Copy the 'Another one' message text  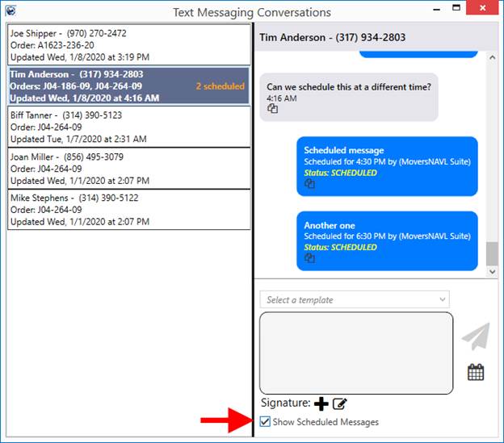(309, 258)
